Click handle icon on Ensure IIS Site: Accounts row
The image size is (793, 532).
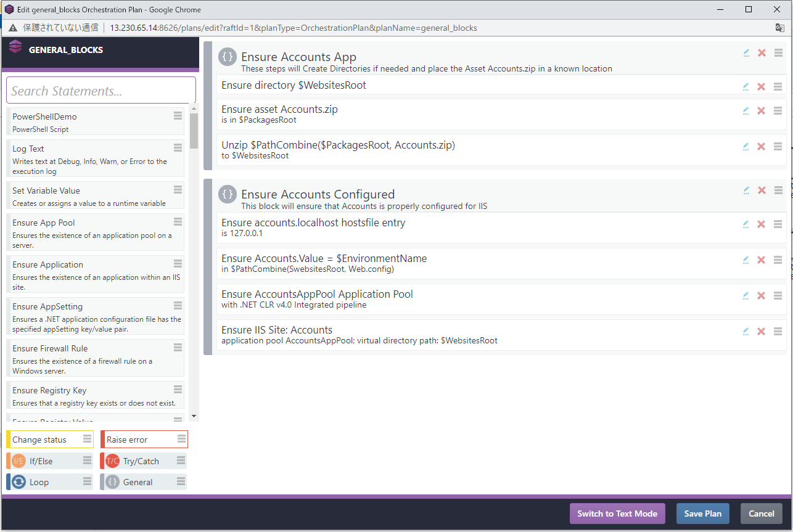coord(778,332)
